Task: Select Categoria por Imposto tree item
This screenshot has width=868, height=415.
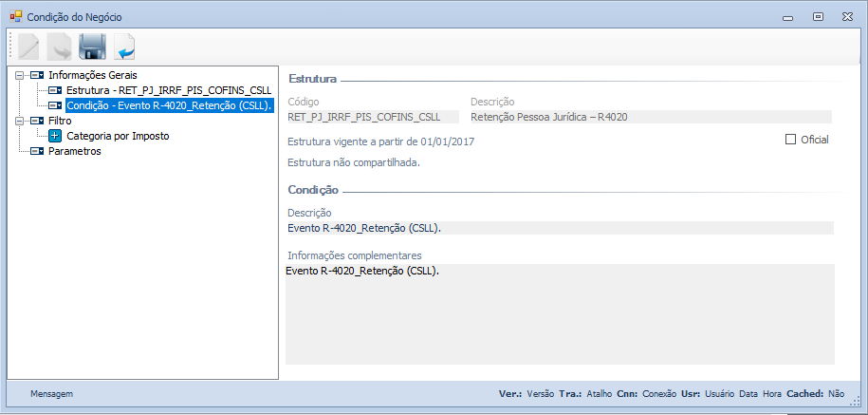Action: 118,136
